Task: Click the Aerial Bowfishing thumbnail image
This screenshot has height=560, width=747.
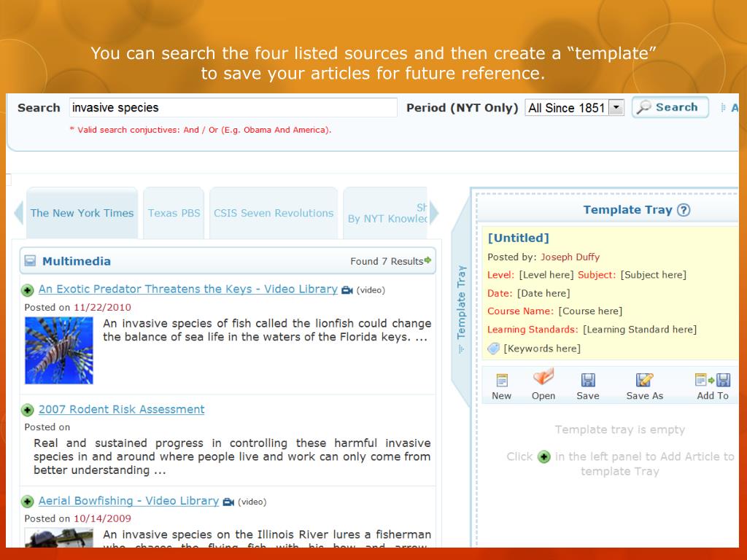Action: pyautogui.click(x=59, y=538)
